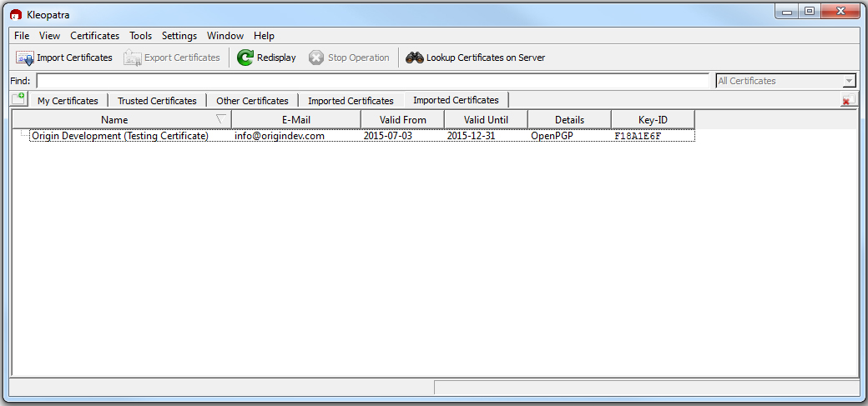Click into the Find search field

pos(372,81)
